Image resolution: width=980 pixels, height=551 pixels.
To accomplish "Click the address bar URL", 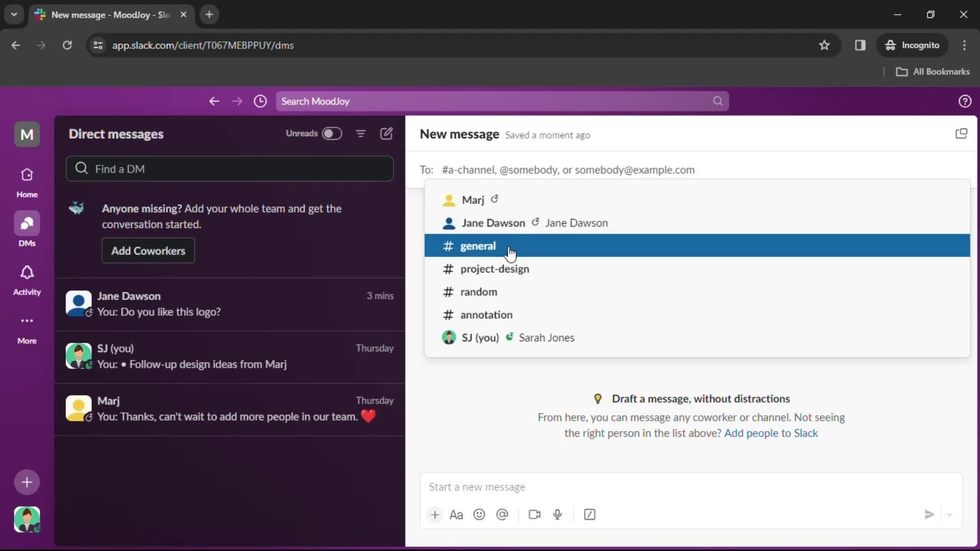I will pos(203,45).
